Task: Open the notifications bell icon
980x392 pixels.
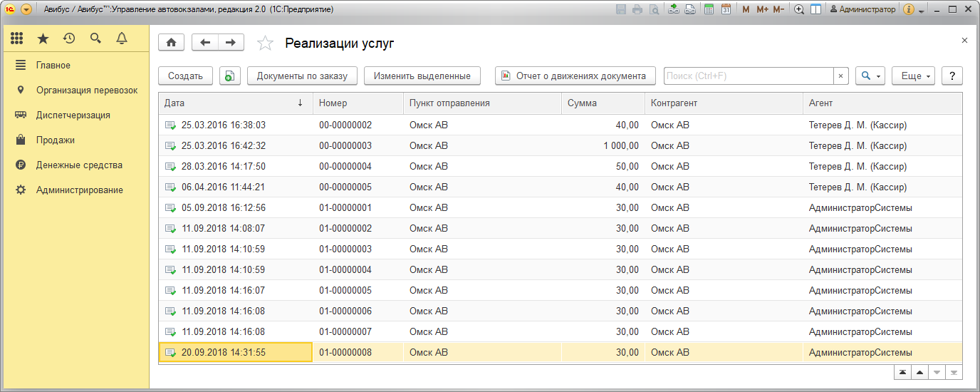Action: [122, 38]
